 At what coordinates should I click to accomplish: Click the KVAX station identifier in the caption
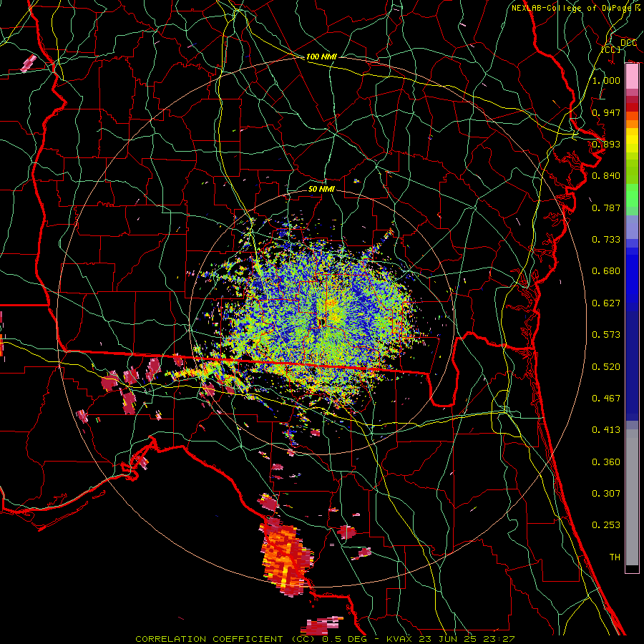pos(401,639)
